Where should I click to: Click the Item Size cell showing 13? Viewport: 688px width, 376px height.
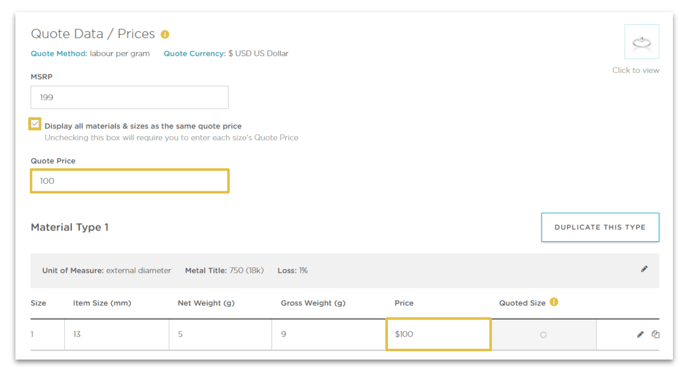point(117,334)
